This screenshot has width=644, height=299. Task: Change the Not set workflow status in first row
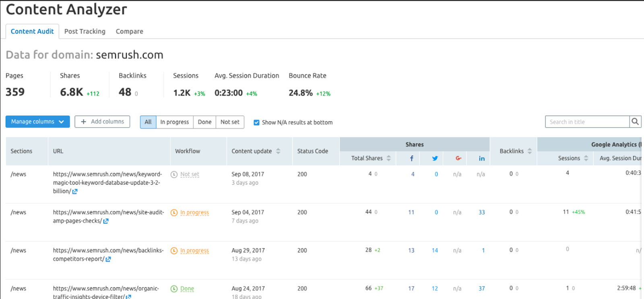click(189, 175)
